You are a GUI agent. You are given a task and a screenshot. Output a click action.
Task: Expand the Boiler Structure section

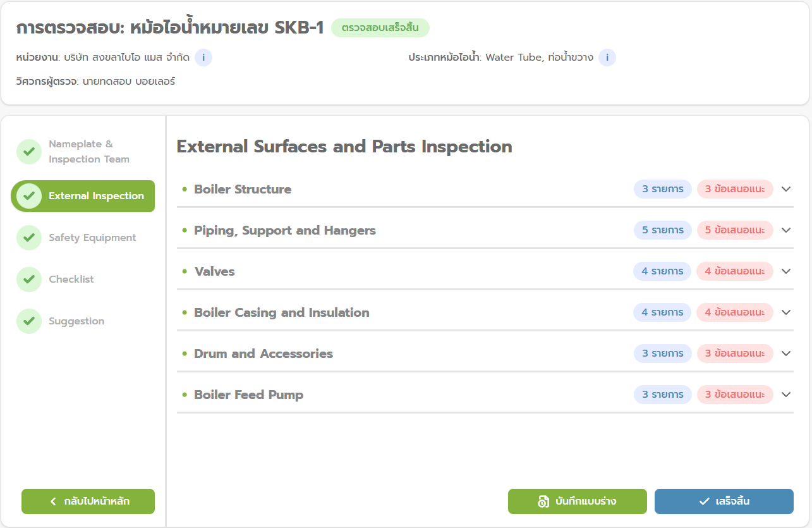(x=786, y=189)
